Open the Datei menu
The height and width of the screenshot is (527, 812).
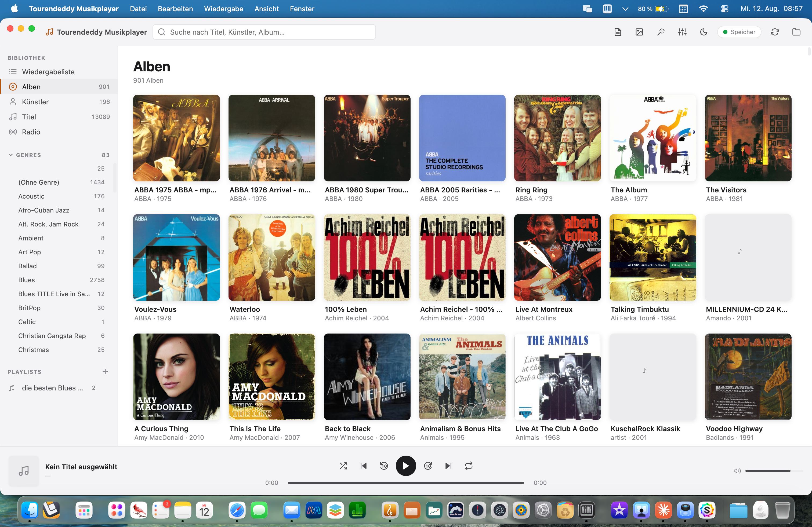[138, 9]
